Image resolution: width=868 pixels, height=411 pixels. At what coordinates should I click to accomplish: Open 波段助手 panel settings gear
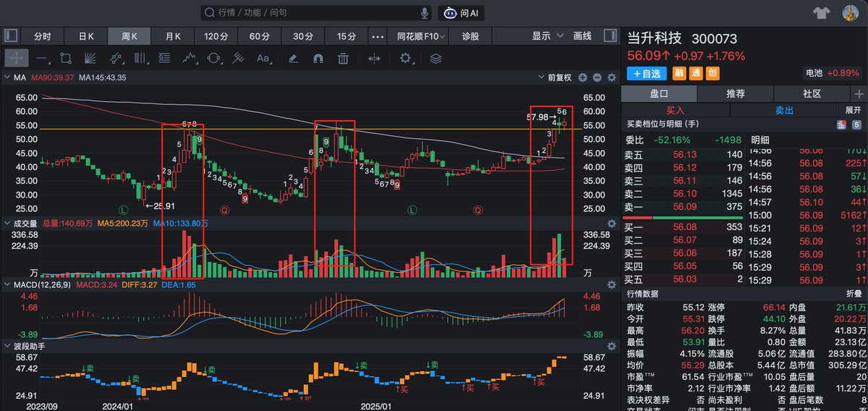click(x=612, y=347)
